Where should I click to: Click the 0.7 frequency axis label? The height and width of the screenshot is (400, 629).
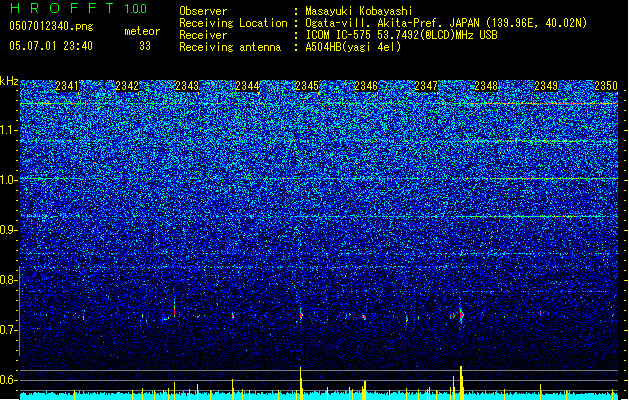click(x=8, y=330)
